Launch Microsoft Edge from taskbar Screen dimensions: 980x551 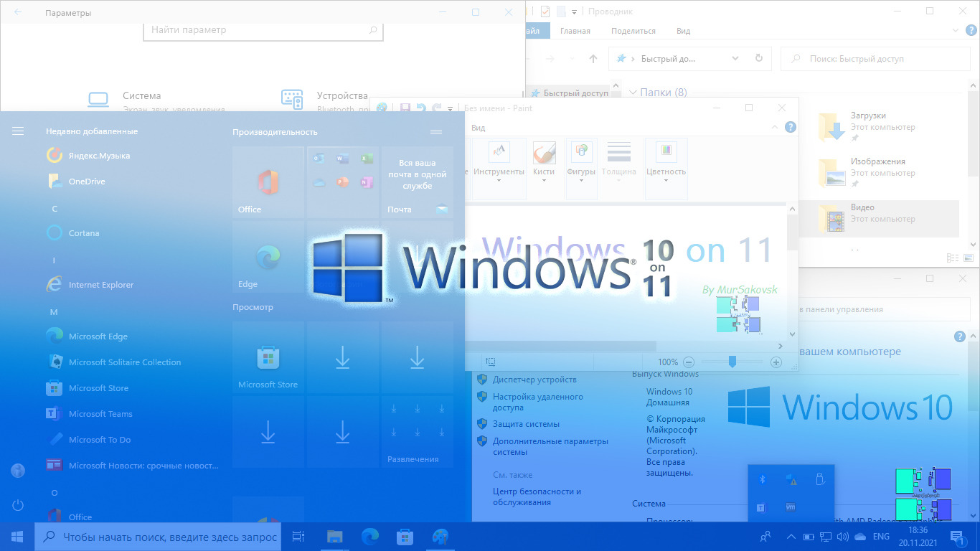[370, 537]
